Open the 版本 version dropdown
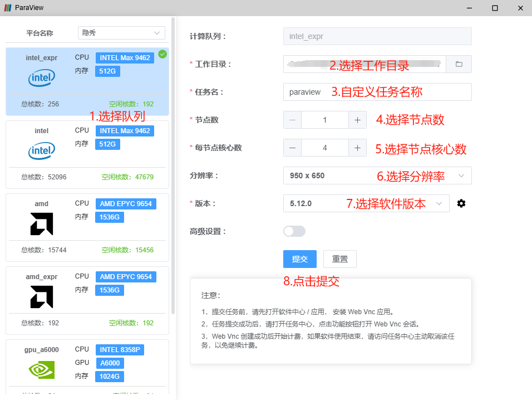This screenshot has height=400, width=532. click(x=366, y=203)
